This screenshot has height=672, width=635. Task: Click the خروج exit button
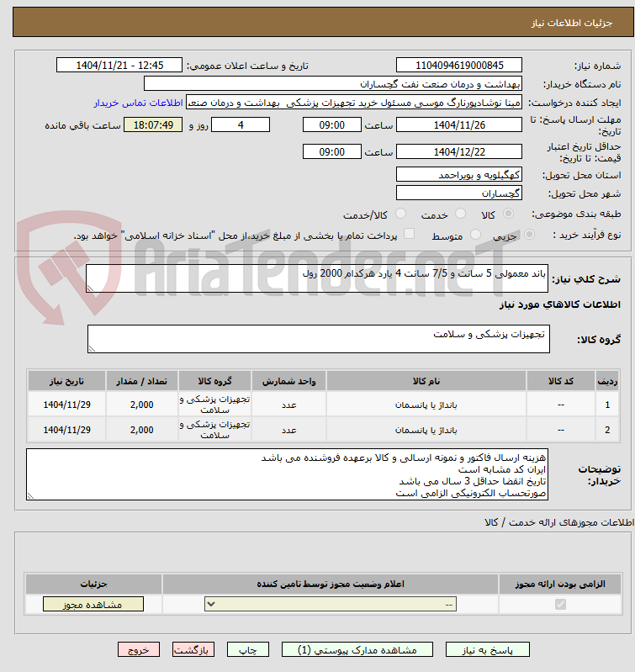[x=139, y=650]
